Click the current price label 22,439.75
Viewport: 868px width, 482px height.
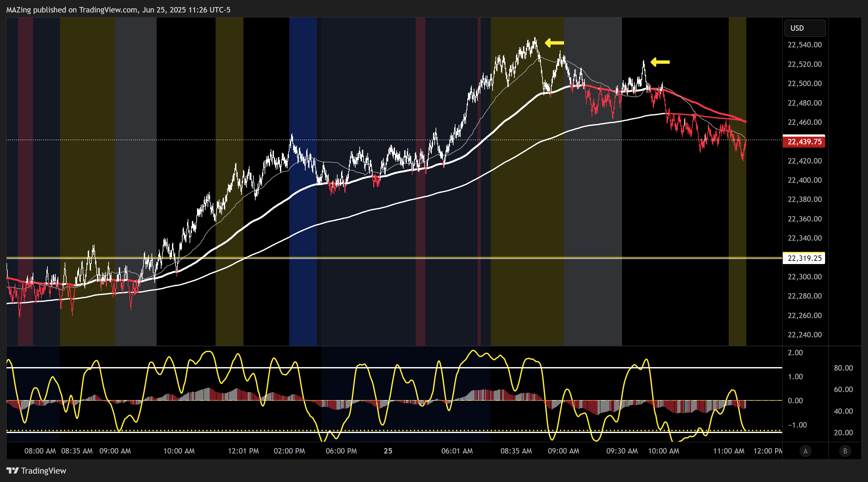[x=804, y=142]
